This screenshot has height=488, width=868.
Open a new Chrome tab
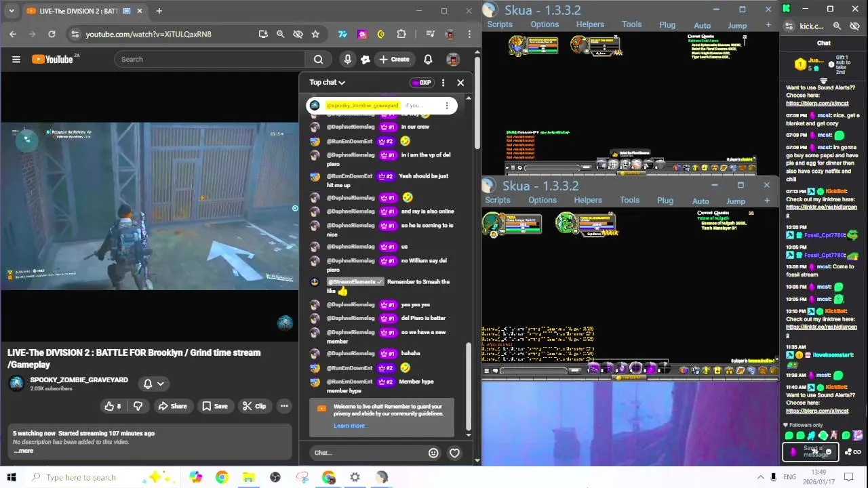click(x=159, y=11)
